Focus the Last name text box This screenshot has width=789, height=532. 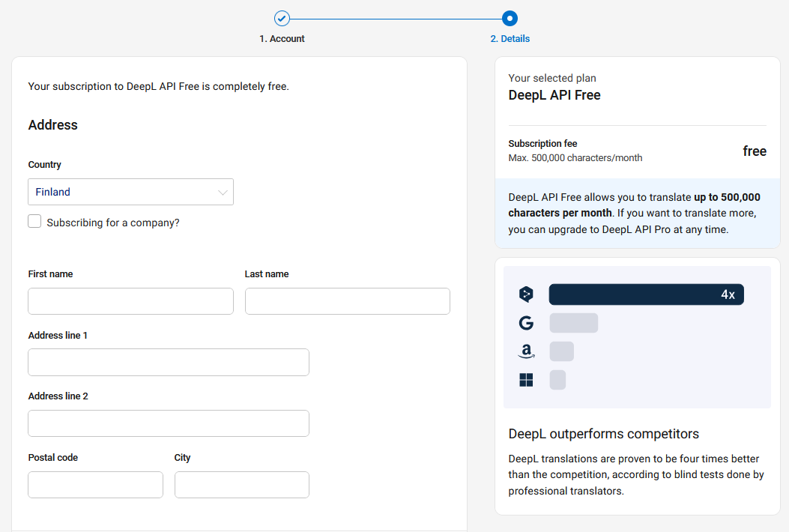[347, 301]
